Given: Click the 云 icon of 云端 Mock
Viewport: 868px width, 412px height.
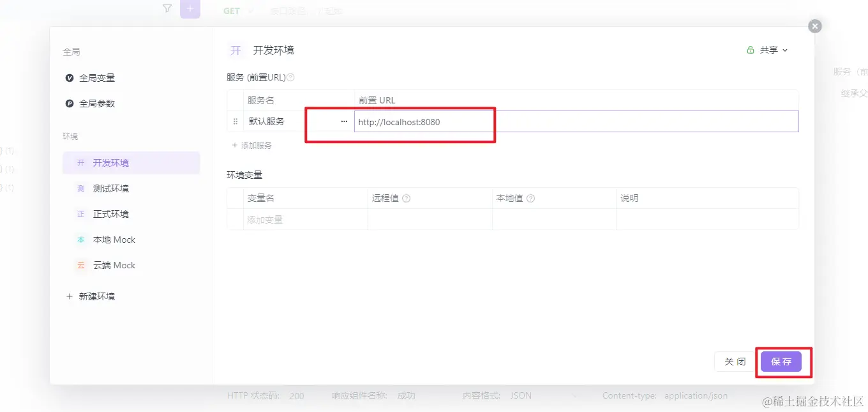Looking at the screenshot, I should (81, 265).
